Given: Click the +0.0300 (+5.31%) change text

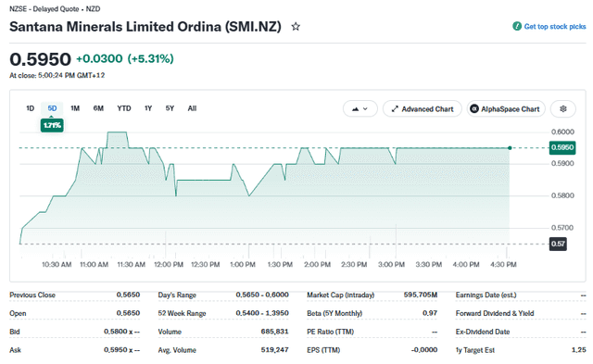Looking at the screenshot, I should tap(125, 58).
